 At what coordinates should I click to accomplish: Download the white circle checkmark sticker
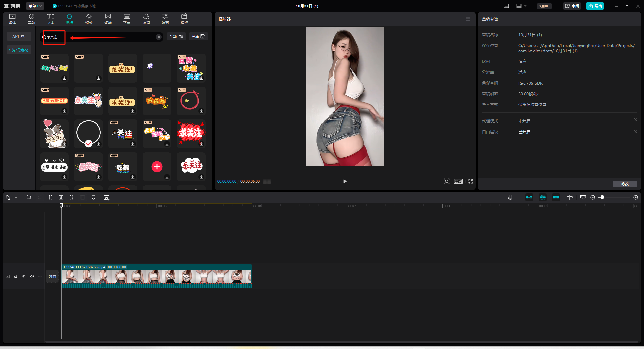click(x=99, y=144)
